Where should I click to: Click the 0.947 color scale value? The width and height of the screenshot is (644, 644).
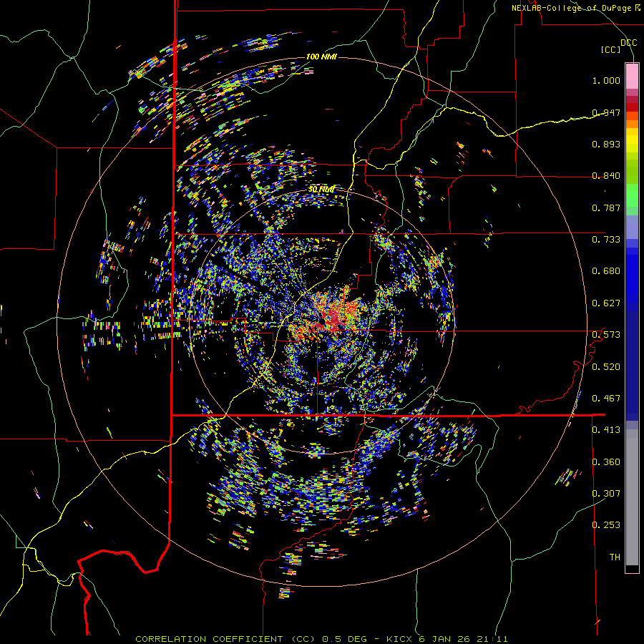(606, 112)
